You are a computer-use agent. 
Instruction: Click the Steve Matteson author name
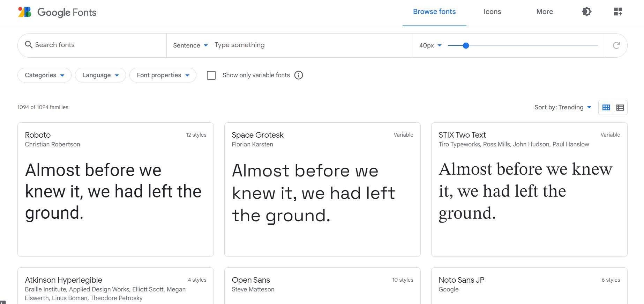[x=253, y=289]
